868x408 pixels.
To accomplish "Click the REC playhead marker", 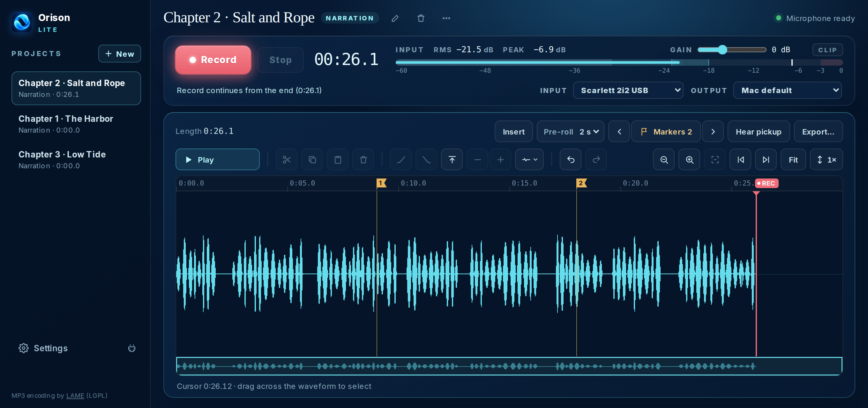I will pos(767,183).
